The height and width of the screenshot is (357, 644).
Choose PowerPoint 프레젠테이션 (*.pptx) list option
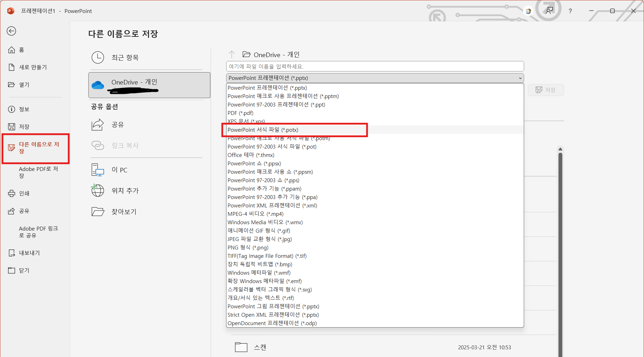[x=375, y=88]
